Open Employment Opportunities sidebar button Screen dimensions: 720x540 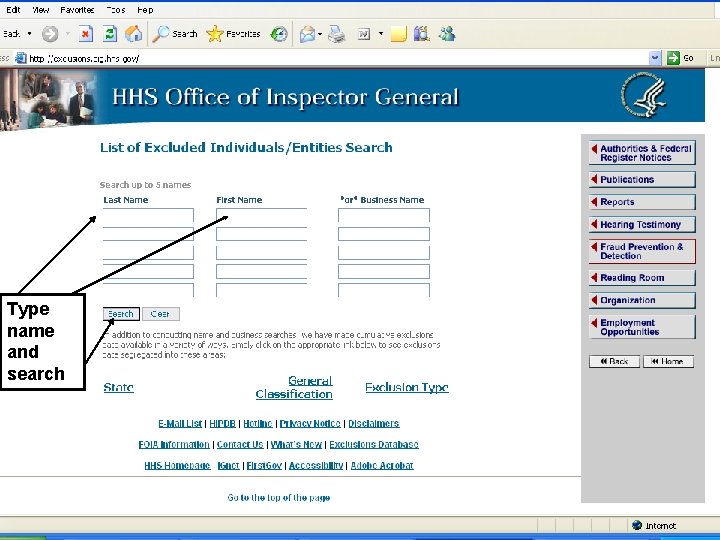(x=642, y=327)
